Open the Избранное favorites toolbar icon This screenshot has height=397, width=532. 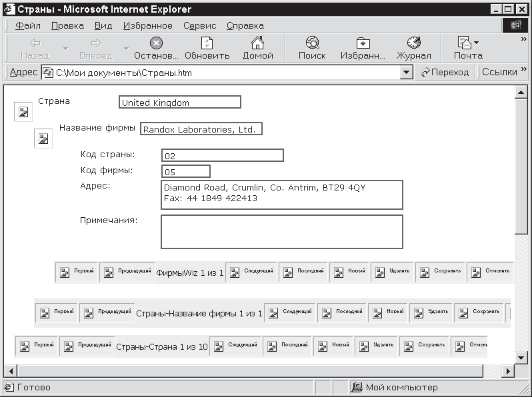[x=363, y=44]
